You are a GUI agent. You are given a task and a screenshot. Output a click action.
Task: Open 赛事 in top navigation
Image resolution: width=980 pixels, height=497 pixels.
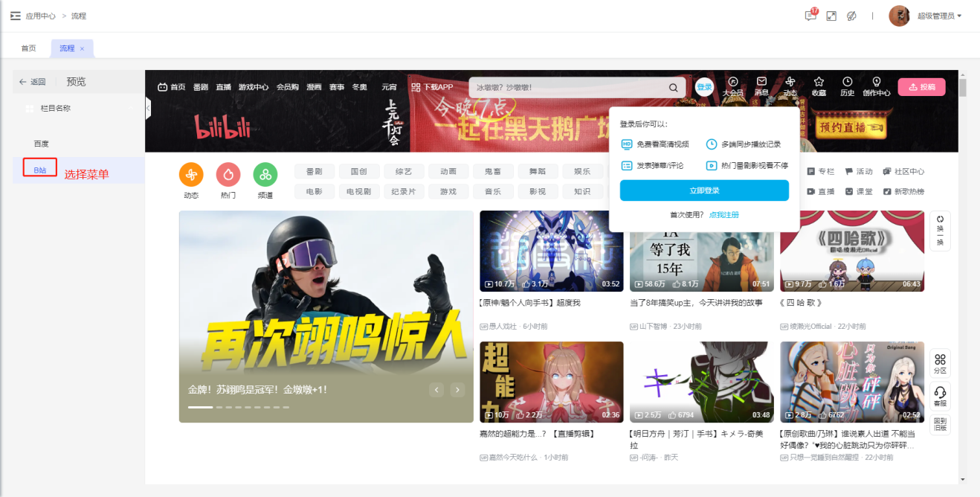click(337, 87)
